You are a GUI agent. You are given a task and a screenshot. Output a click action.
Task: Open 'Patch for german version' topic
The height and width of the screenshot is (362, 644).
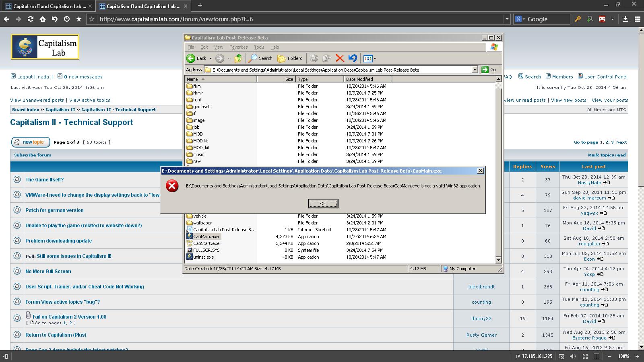(x=54, y=210)
